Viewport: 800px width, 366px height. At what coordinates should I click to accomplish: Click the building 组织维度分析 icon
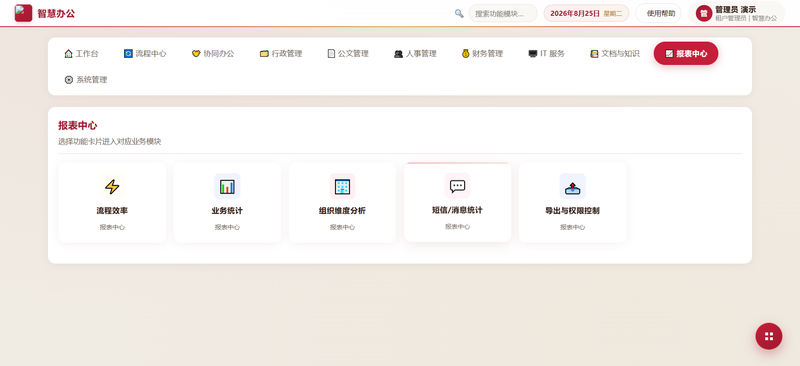click(342, 186)
